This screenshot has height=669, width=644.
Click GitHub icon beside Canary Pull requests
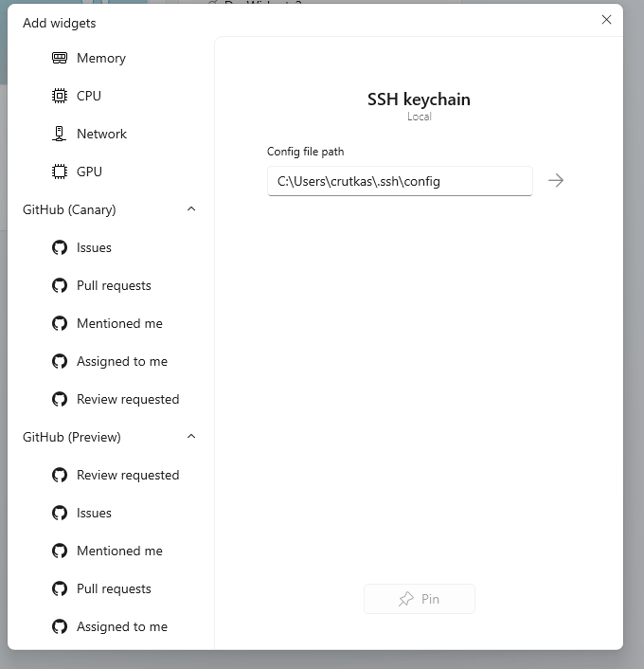[x=60, y=285]
